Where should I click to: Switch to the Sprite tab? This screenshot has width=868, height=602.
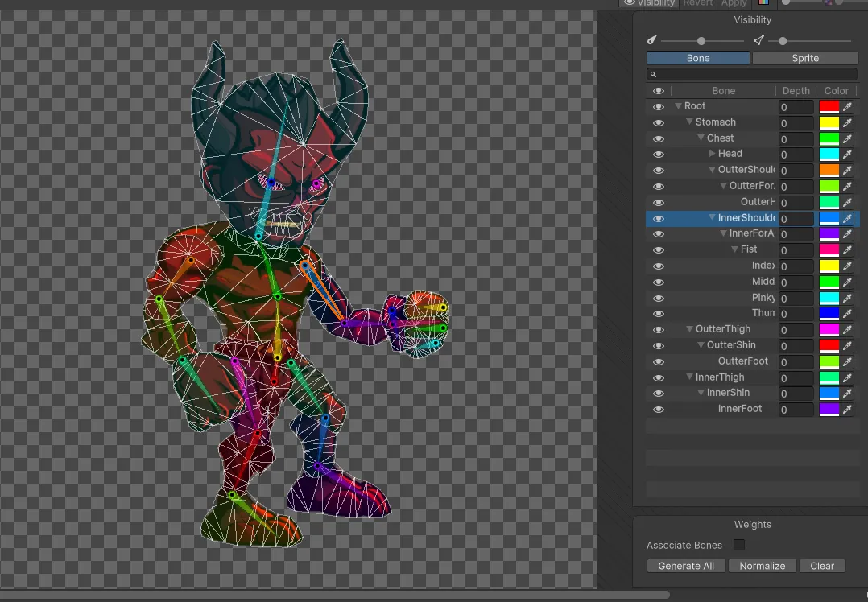pyautogui.click(x=805, y=58)
